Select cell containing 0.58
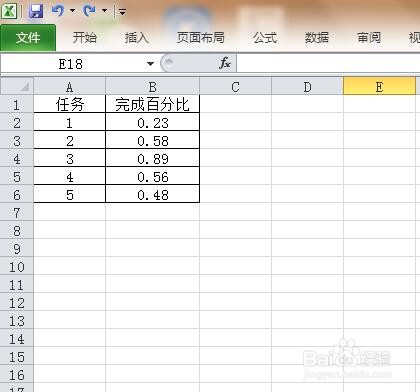The image size is (420, 392). [x=152, y=140]
